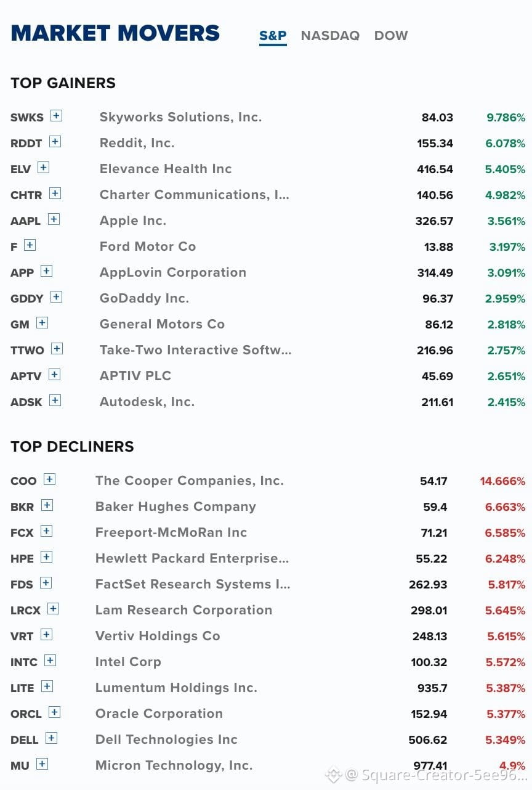Switch to the DOW tab

click(x=391, y=36)
